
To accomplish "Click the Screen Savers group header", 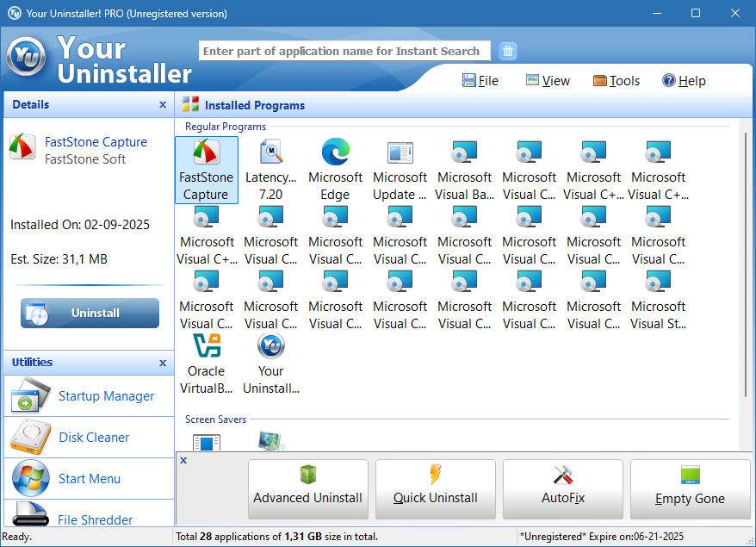I will [215, 420].
